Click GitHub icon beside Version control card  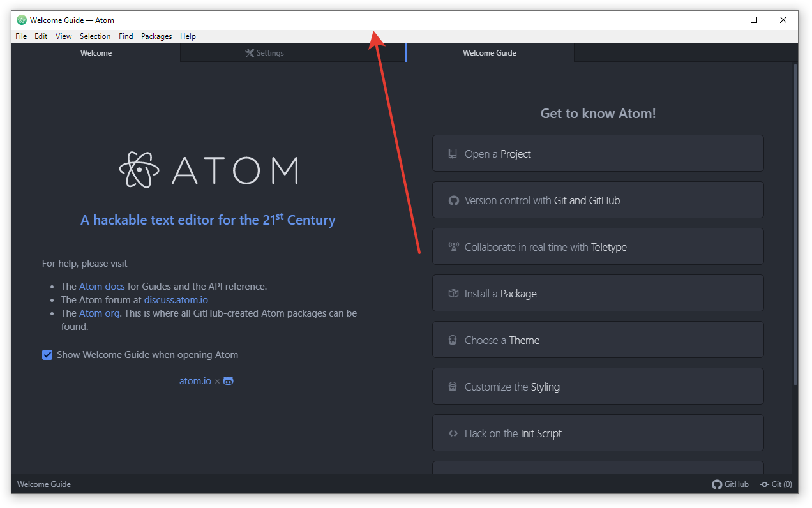(x=453, y=200)
